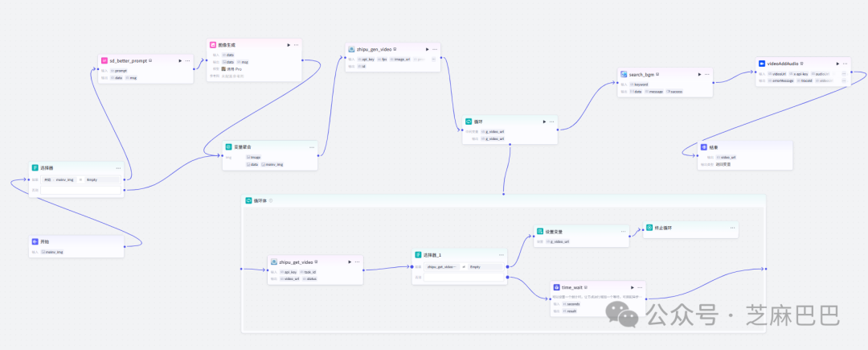Viewport: 868px width, 350px height.
Task: Open 选择器 node more options
Action: click(x=118, y=168)
